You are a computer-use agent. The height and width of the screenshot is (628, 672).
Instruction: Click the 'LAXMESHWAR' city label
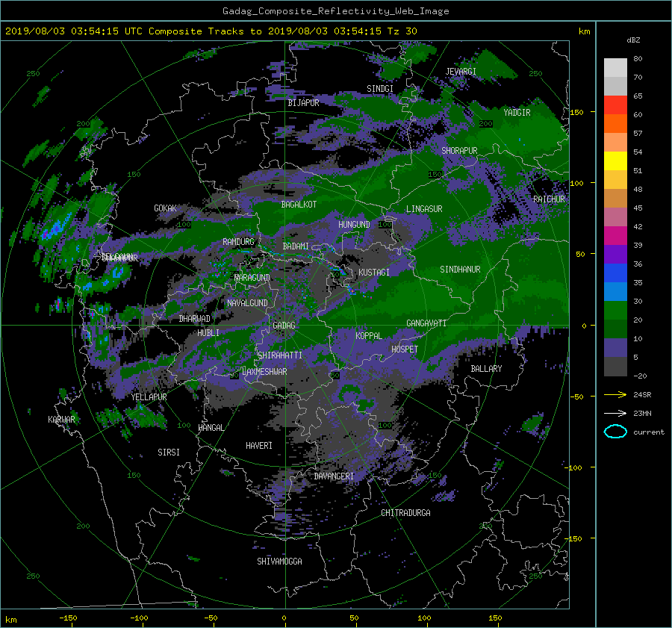tap(264, 372)
